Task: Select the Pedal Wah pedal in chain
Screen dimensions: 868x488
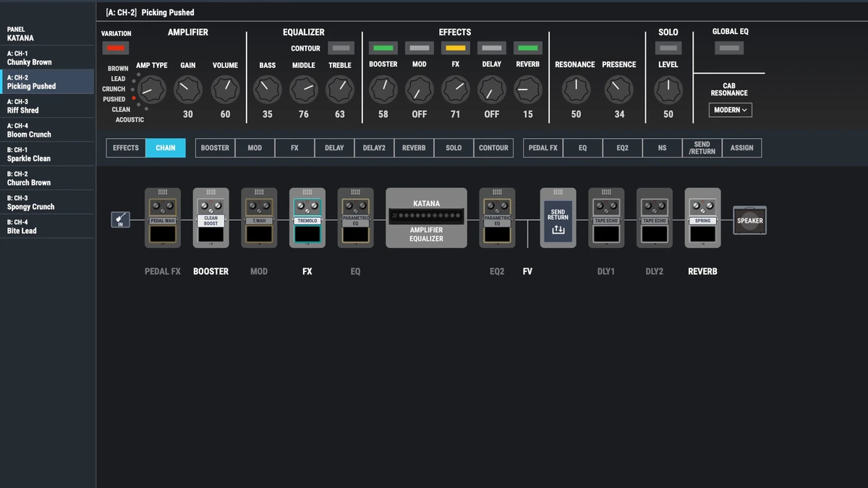Action: tap(163, 218)
